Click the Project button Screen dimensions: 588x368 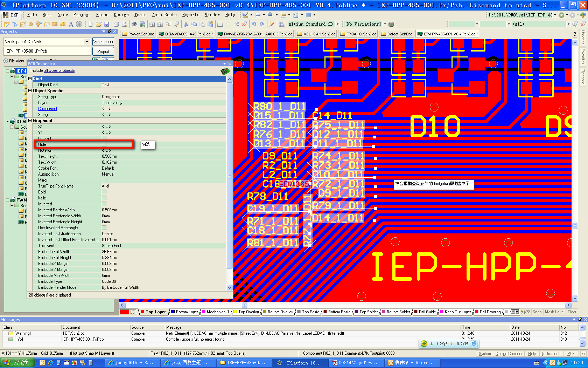pyautogui.click(x=103, y=51)
